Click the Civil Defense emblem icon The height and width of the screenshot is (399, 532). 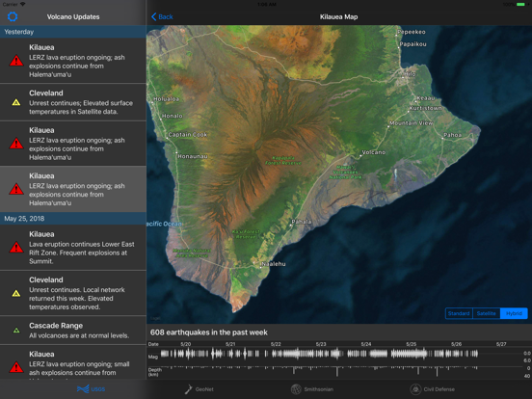tap(415, 389)
